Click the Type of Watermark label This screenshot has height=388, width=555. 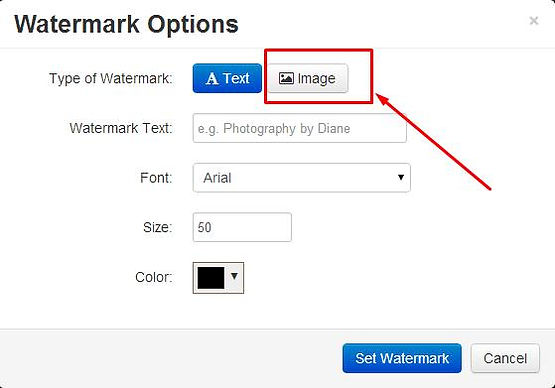(111, 79)
